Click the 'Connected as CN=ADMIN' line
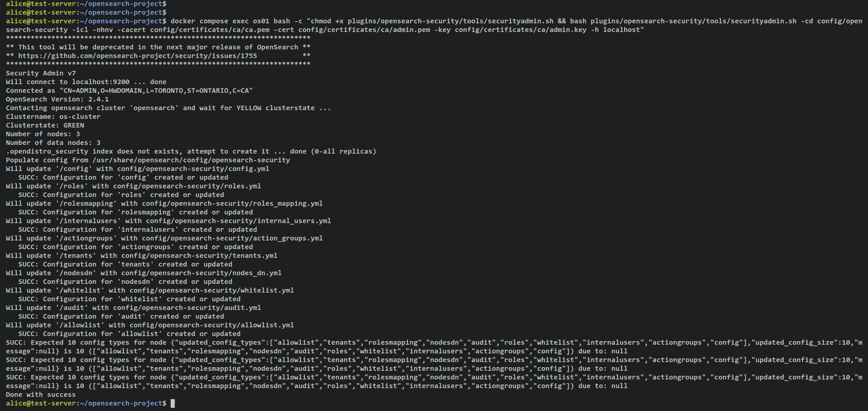 pyautogui.click(x=129, y=91)
